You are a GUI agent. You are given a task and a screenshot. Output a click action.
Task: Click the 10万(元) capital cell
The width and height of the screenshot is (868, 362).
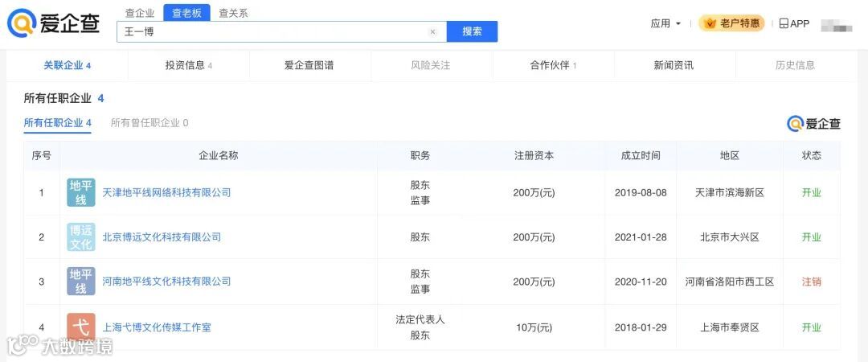point(534,327)
